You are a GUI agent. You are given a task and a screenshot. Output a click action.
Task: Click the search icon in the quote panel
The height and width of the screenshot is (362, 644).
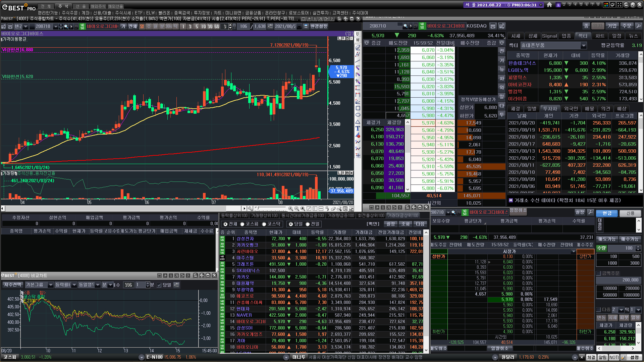pyautogui.click(x=406, y=26)
